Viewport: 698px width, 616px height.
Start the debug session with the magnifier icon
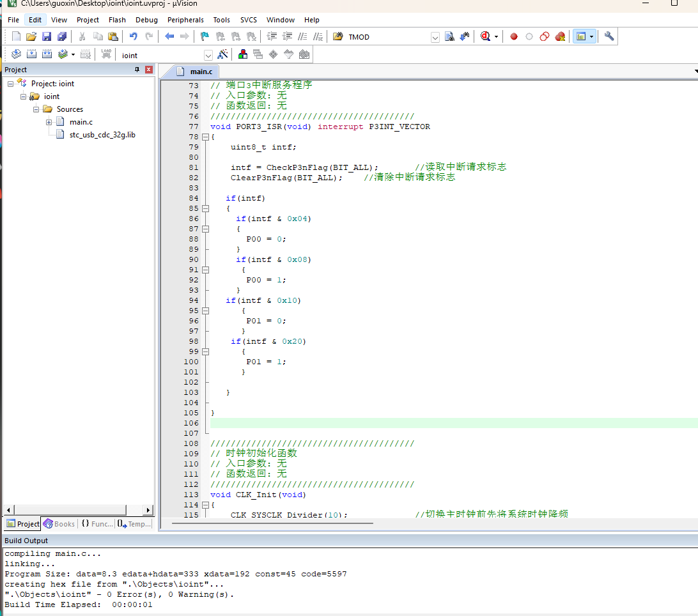(485, 36)
